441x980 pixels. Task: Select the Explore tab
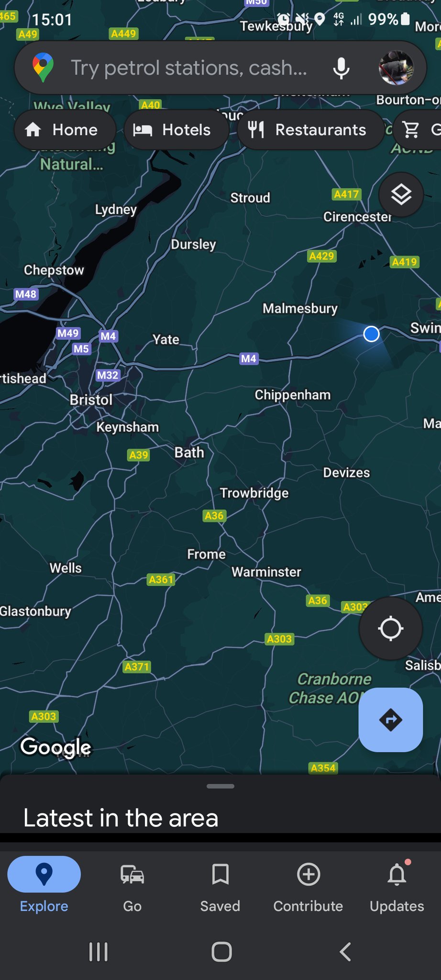coord(44,886)
